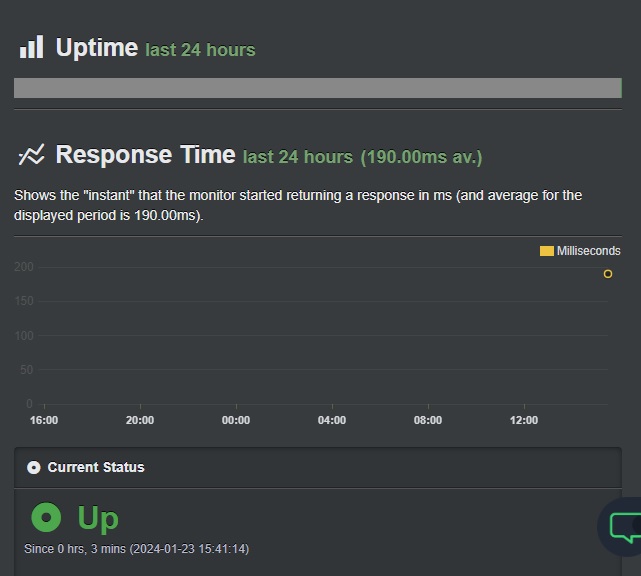
Task: Click the gray uptime progress bar
Action: coord(317,88)
